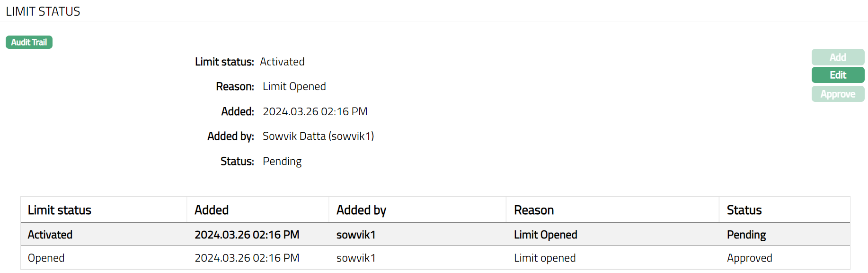Click the lowercase 'Limit opened' reason cell
The height and width of the screenshot is (273, 868).
[545, 258]
